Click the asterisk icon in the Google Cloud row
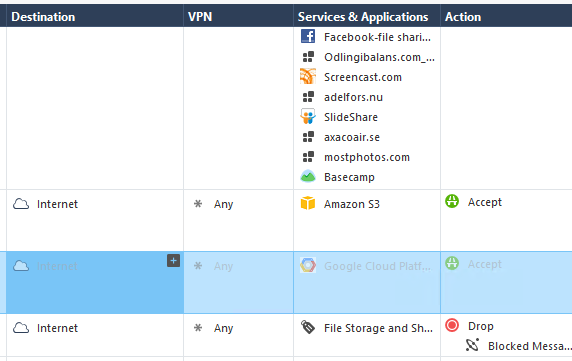Screen dimensions: 572x361 198,265
